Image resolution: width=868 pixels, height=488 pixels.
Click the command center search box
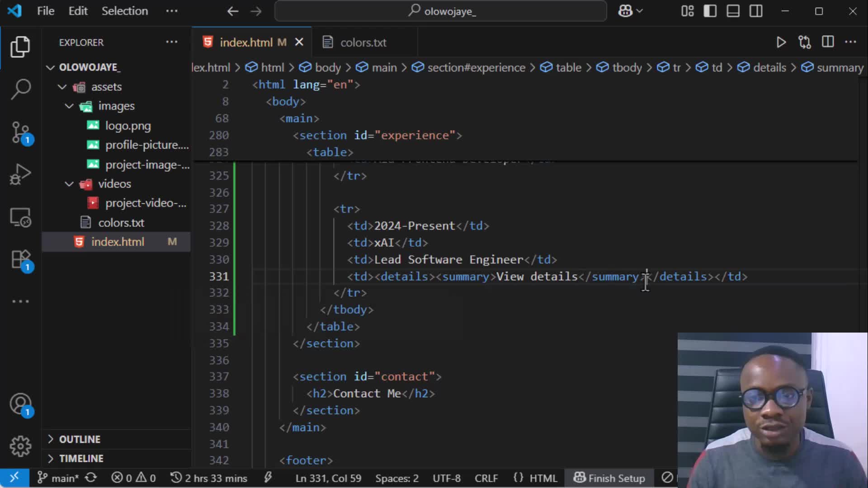click(x=440, y=11)
